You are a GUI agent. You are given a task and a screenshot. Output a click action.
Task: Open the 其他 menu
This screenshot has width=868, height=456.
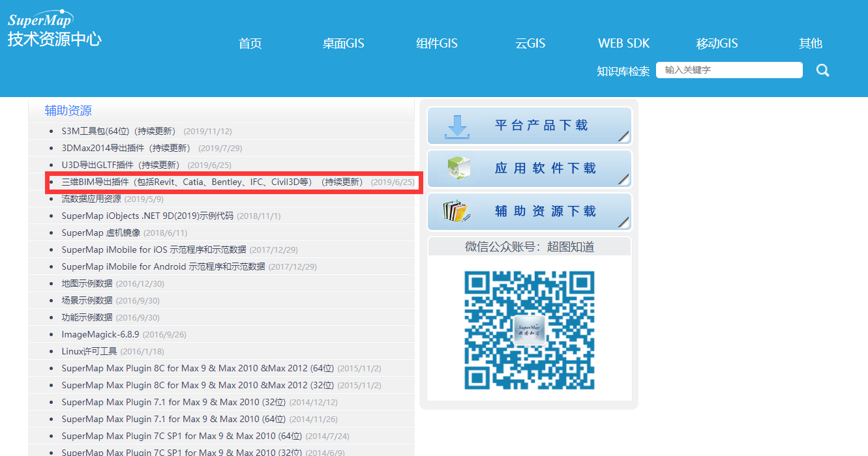(x=811, y=44)
